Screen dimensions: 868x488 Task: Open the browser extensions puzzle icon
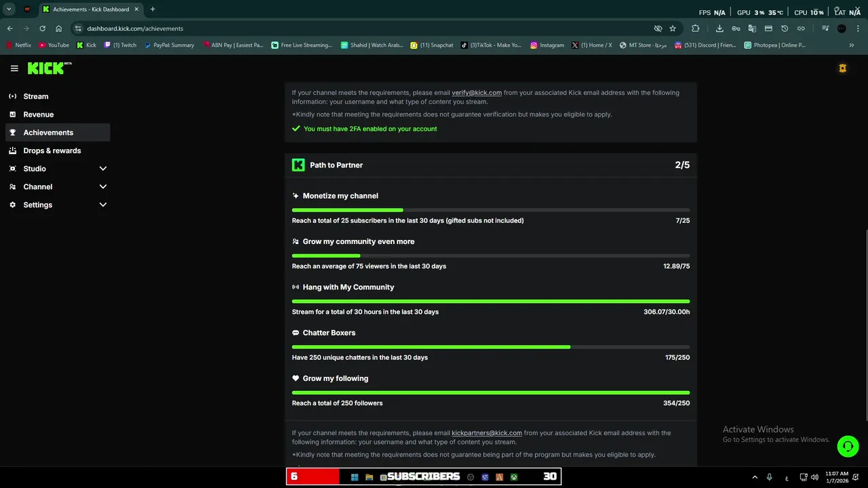coord(696,28)
